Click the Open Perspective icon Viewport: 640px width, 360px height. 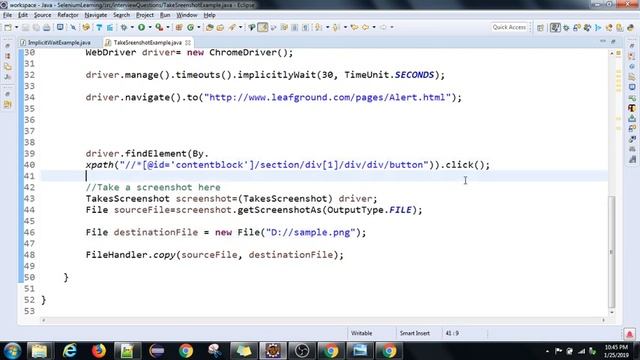540,28
